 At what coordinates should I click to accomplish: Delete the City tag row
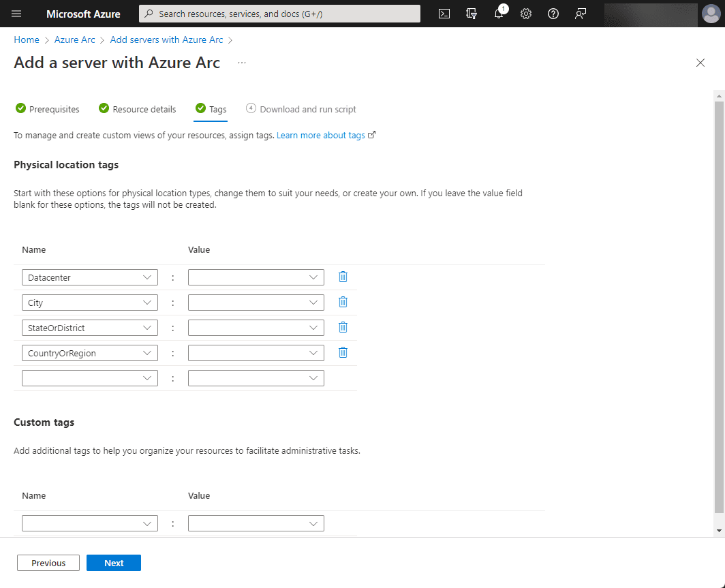coord(343,303)
